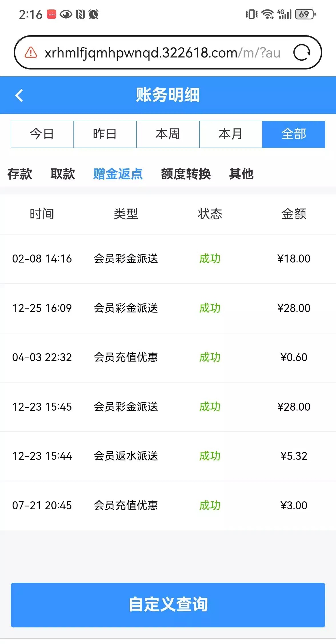336x644 pixels.
Task: Open the 存款 category tab
Action: tap(20, 174)
